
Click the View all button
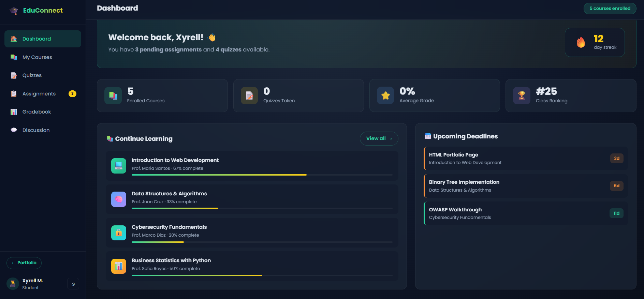coord(379,138)
